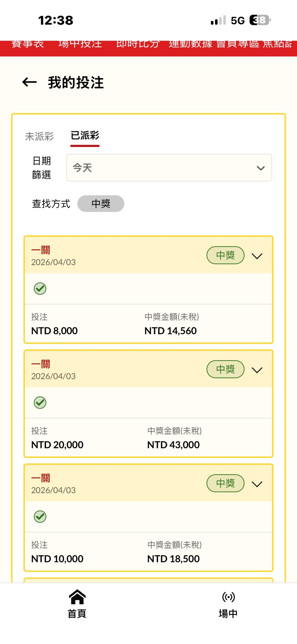Open 運動數據 in the red navigation bar
Viewport: 297px width, 644px height.
(x=191, y=44)
